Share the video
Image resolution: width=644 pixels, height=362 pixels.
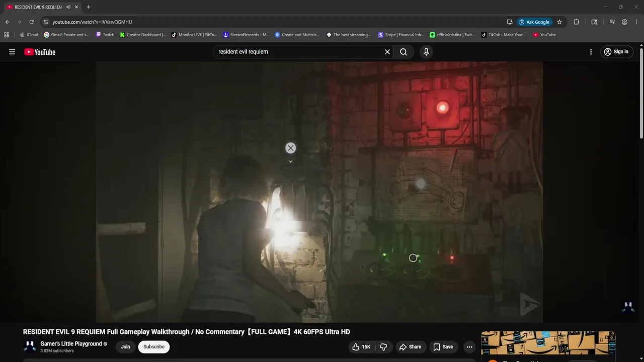pos(410,347)
